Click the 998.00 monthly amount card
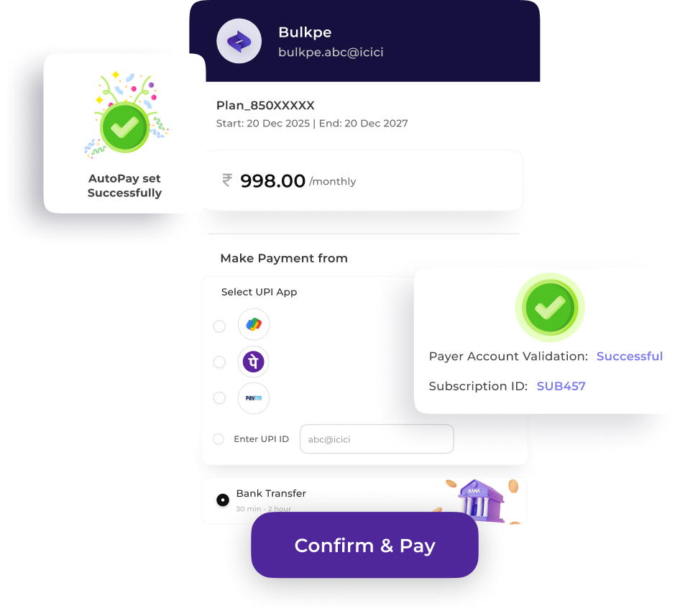This screenshot has height=616, width=680. (363, 180)
